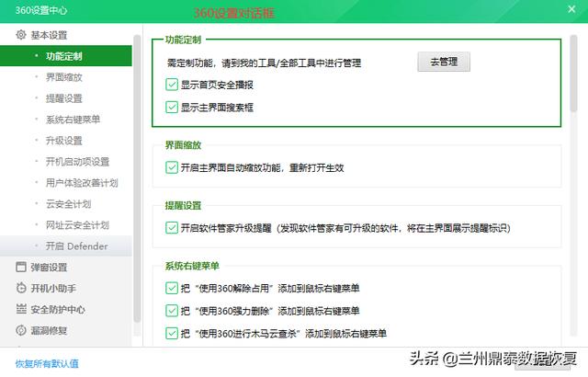588x377 pixels.
Task: Uncheck 使用360解除占用 right-click menu option
Action: 172,288
